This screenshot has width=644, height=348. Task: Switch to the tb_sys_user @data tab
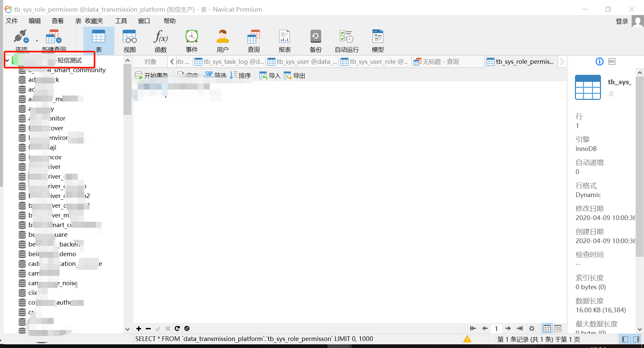coord(302,62)
